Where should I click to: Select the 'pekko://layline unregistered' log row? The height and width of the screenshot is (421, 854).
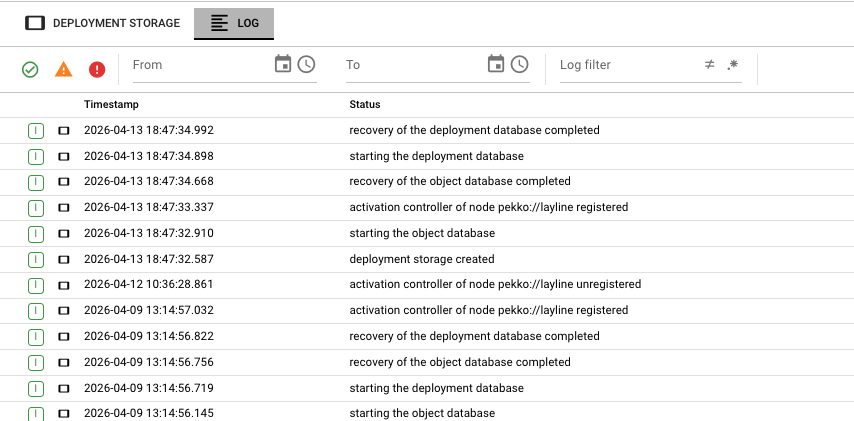[x=494, y=284]
